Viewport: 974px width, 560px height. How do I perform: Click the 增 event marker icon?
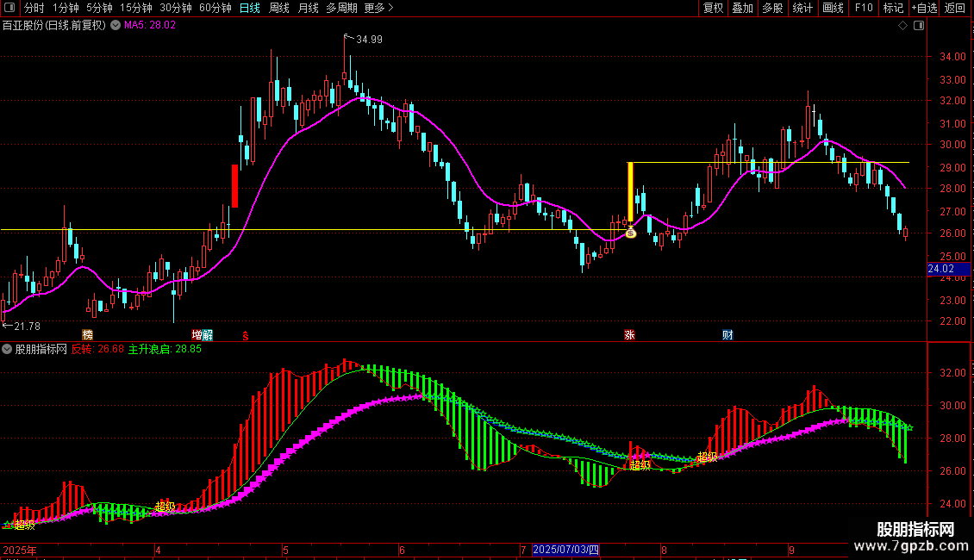(197, 334)
